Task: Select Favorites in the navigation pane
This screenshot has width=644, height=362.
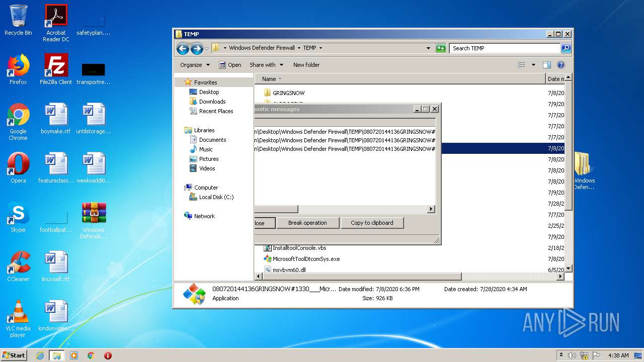Action: 205,82
